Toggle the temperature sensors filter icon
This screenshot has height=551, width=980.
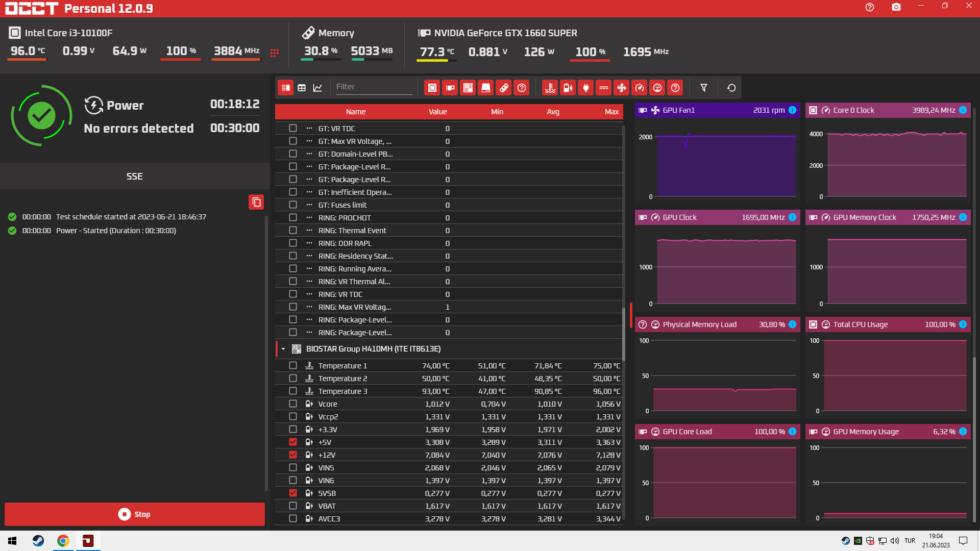550,88
